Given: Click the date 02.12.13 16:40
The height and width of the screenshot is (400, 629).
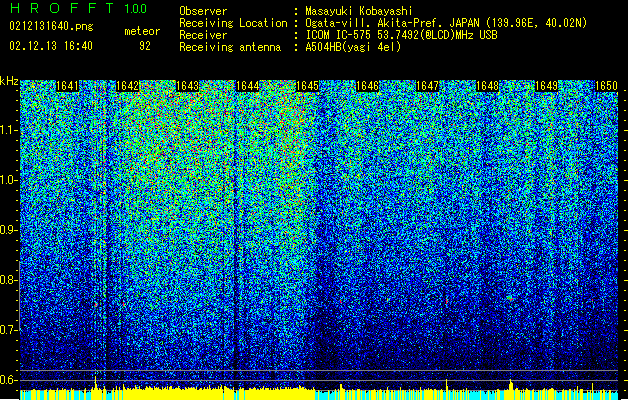Looking at the screenshot, I should tap(51, 46).
